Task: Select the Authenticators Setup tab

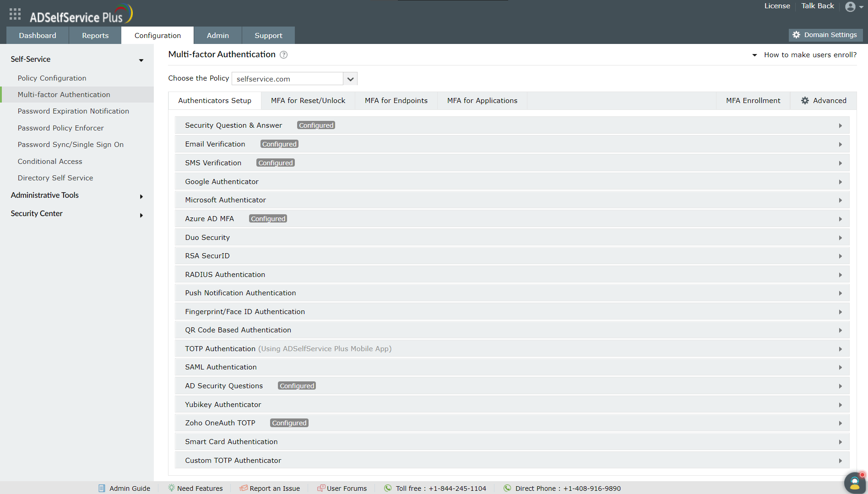Action: point(215,101)
